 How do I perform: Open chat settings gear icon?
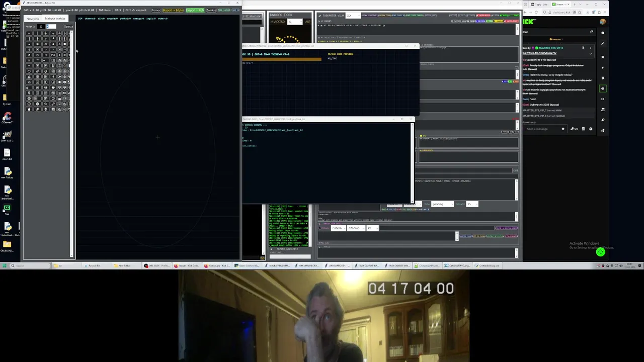(x=591, y=129)
